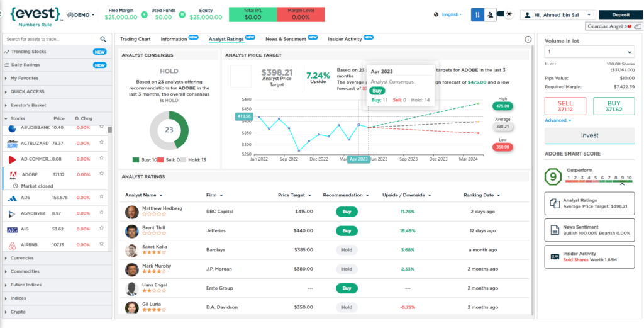Click the AD-COMMER red play logo
Screen dimensions: 644x328
(13, 159)
